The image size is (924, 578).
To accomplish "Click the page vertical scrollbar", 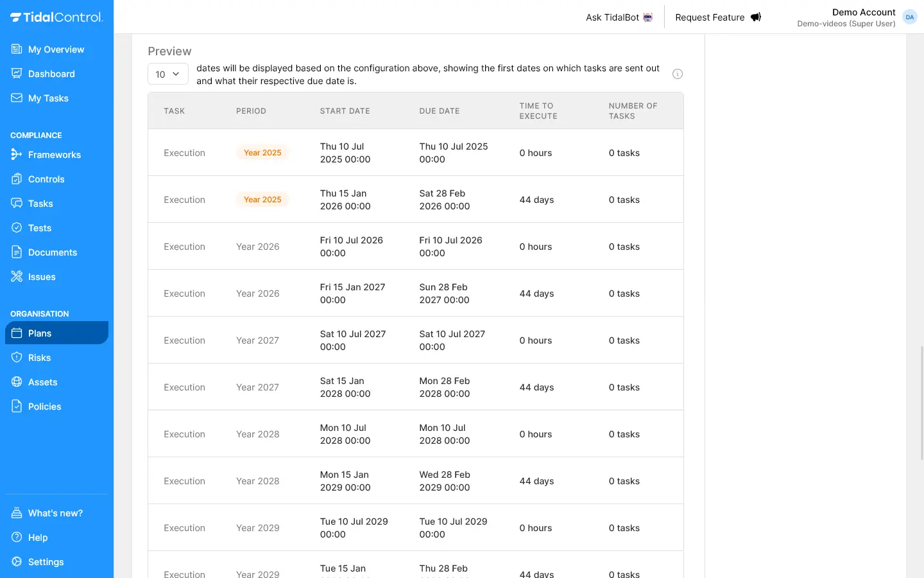I will pyautogui.click(x=921, y=403).
